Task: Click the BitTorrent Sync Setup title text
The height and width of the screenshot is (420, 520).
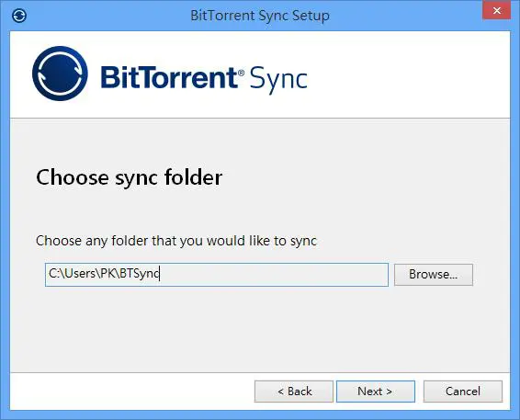Action: pyautogui.click(x=260, y=16)
